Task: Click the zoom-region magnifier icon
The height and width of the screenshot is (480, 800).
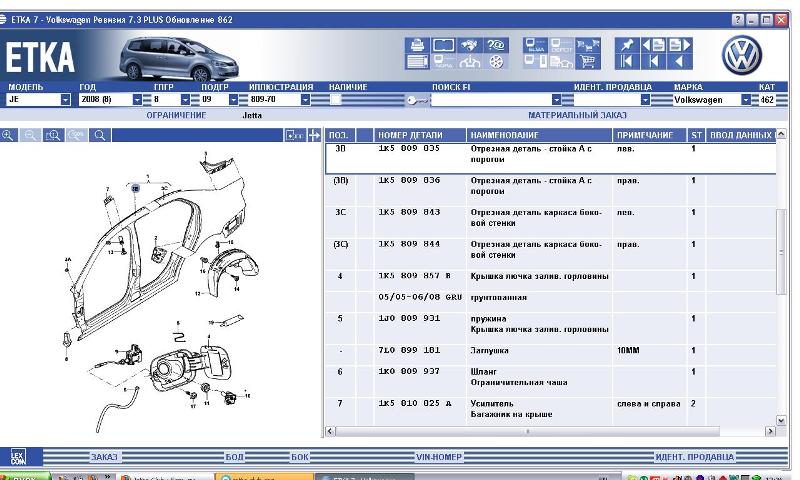Action: (53, 135)
